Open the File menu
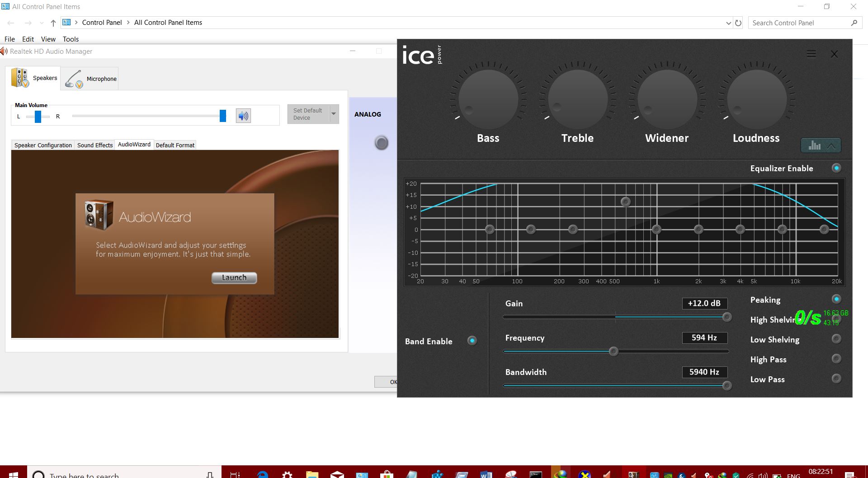The height and width of the screenshot is (478, 868). coord(9,39)
